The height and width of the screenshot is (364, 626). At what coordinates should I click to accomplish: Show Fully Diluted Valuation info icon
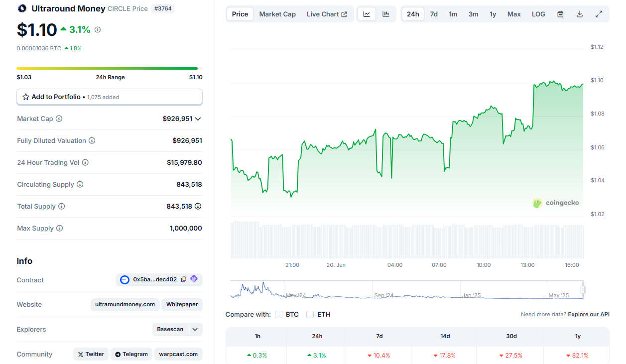point(92,141)
